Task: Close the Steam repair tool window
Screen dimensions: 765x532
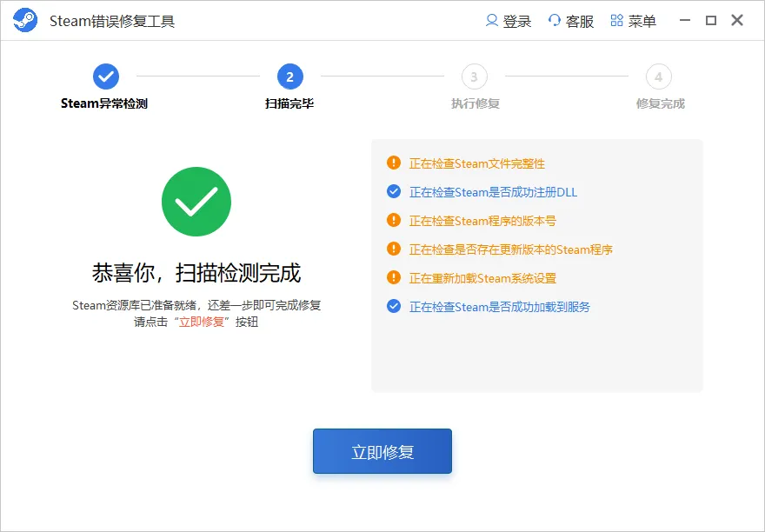Action: point(737,21)
